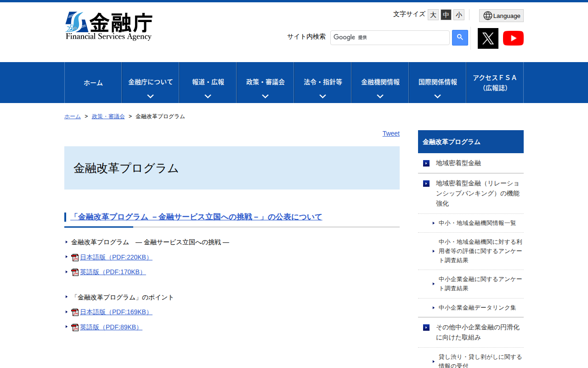Click the Tweet link
Viewport: 588px width, 368px height.
coord(391,133)
